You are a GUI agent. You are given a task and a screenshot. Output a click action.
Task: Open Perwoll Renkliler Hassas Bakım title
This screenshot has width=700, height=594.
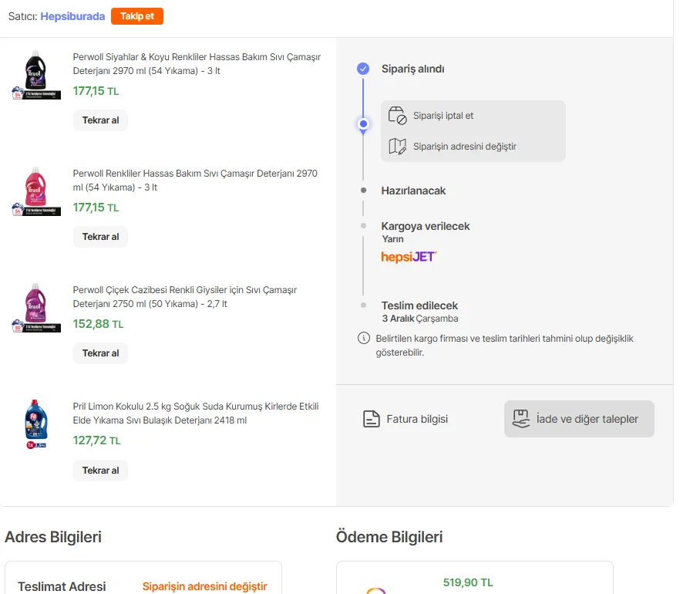pos(195,181)
